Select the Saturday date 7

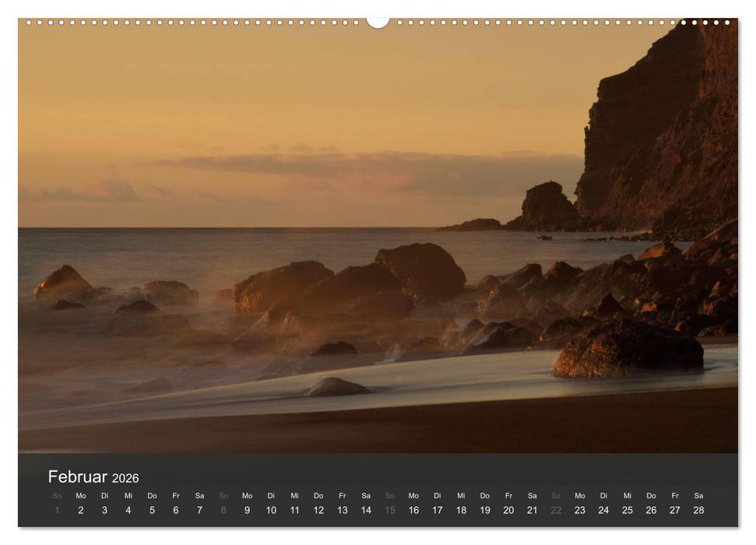tap(199, 509)
